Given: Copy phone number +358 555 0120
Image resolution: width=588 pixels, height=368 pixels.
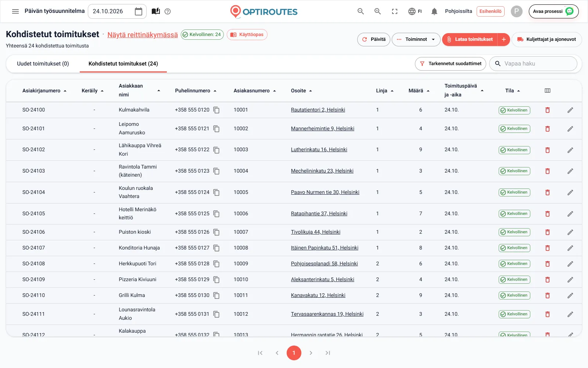Looking at the screenshot, I should [216, 110].
